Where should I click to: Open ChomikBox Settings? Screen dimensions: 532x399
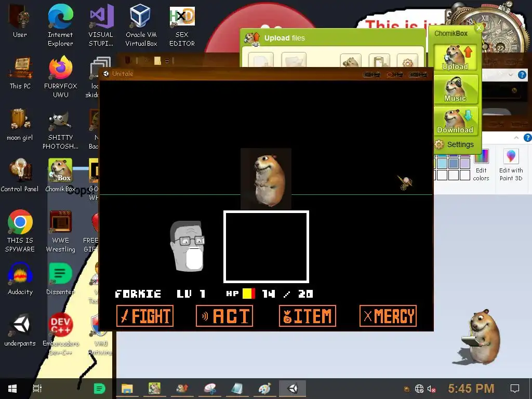(455, 144)
